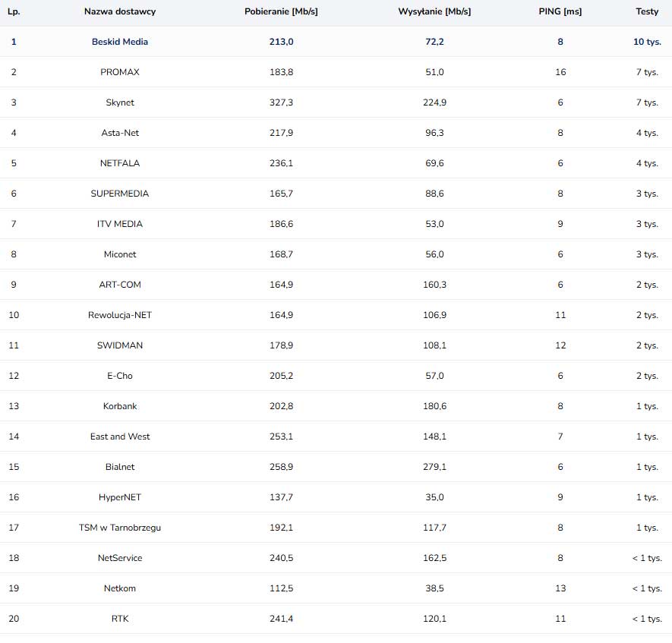Click the NETFALA provider name
The image size is (672, 643).
(x=120, y=163)
